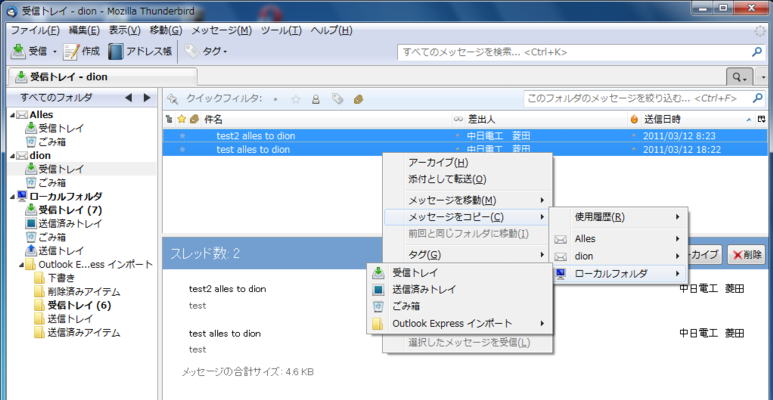The height and width of the screenshot is (400, 773).
Task: Collapse the dion account tree
Action: (x=12, y=156)
